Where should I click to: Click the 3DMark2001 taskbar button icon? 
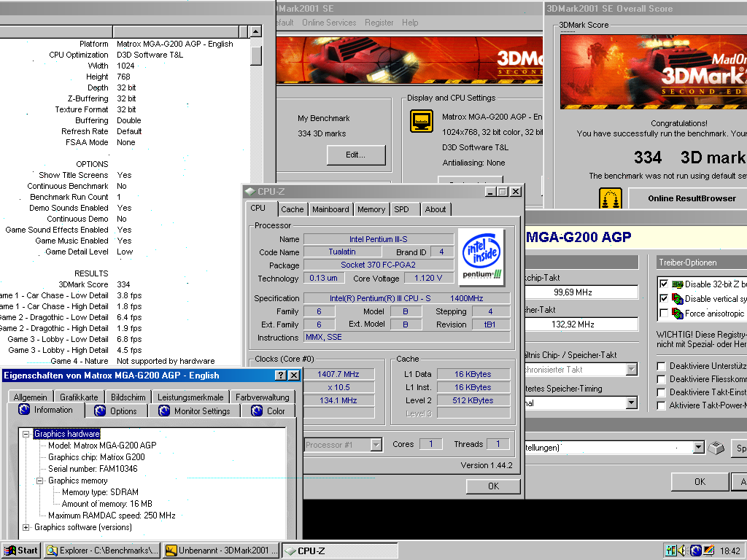pyautogui.click(x=171, y=551)
